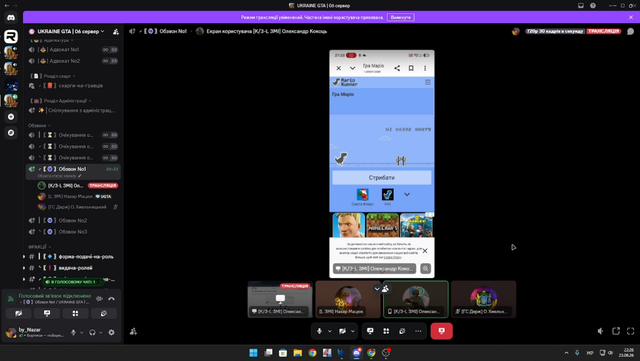Collapse the Розділ скарг category

pyautogui.click(x=53, y=76)
